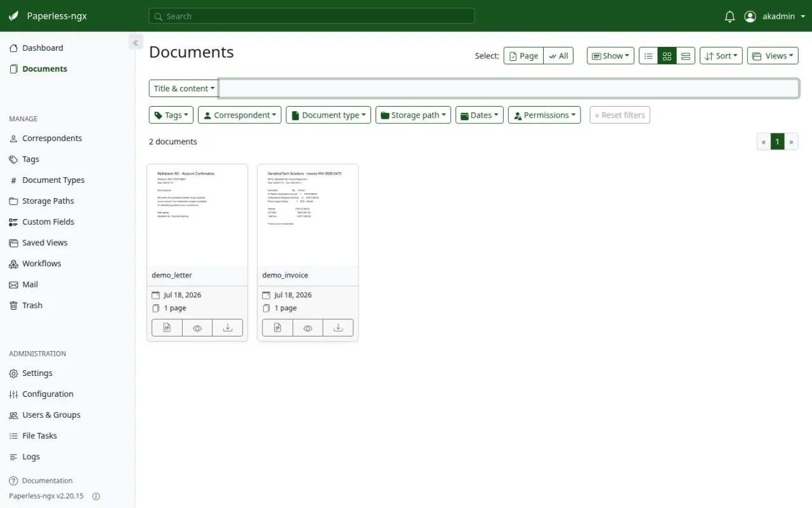The width and height of the screenshot is (812, 508).
Task: Go to previous page of results
Action: pos(764,142)
